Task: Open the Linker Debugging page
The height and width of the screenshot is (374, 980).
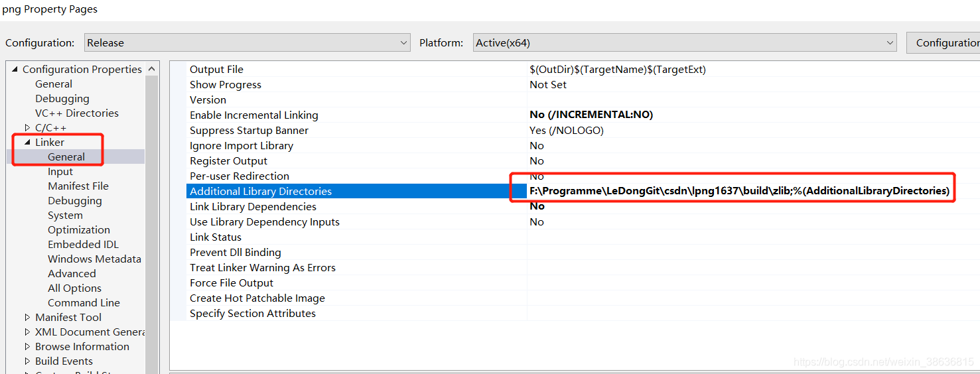Action: click(75, 201)
